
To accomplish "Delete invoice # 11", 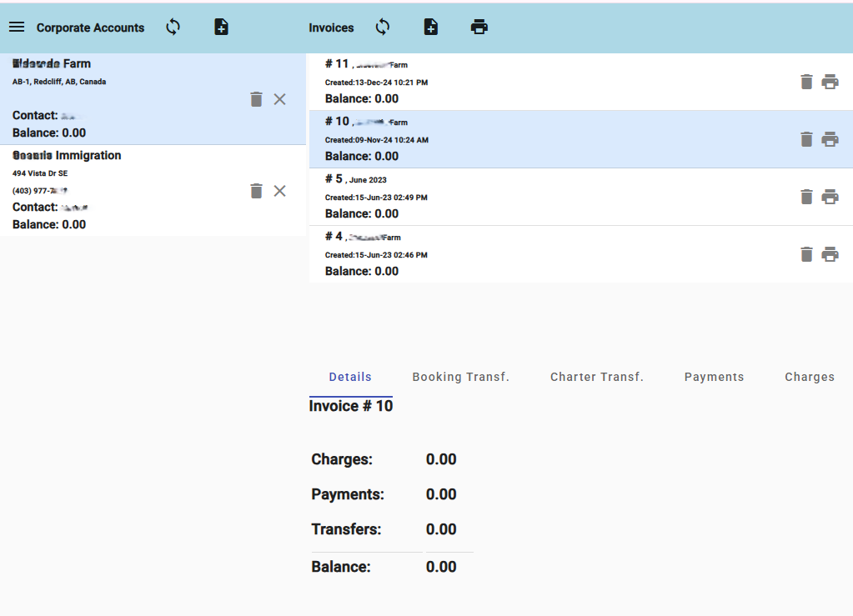I will click(807, 82).
